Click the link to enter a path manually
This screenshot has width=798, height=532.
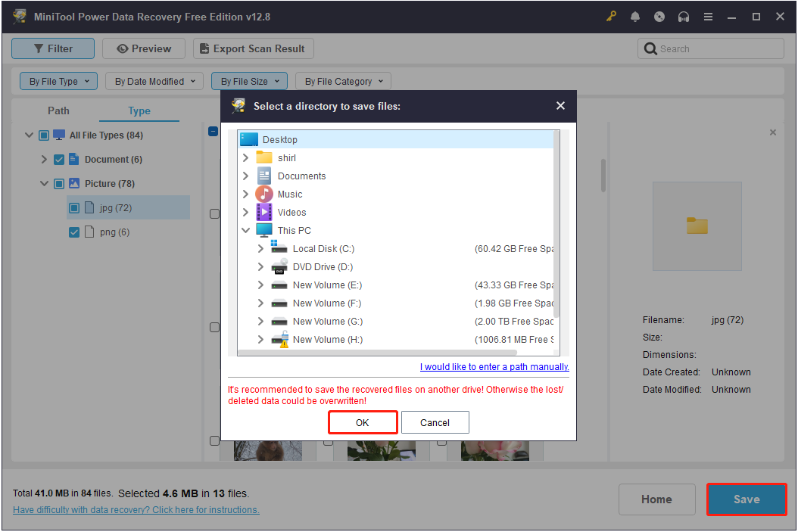tap(494, 366)
